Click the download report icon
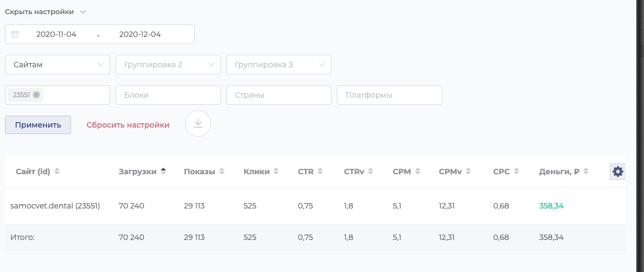 tap(198, 124)
